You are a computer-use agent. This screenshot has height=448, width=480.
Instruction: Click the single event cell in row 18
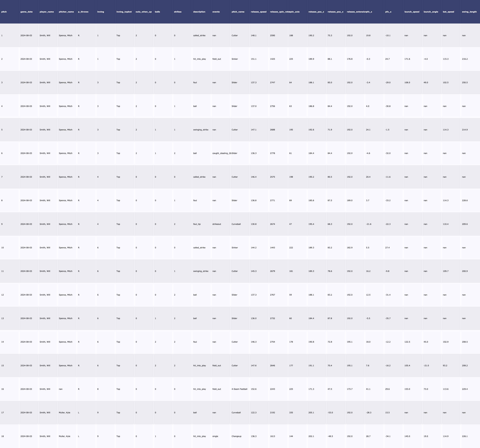[215, 436]
